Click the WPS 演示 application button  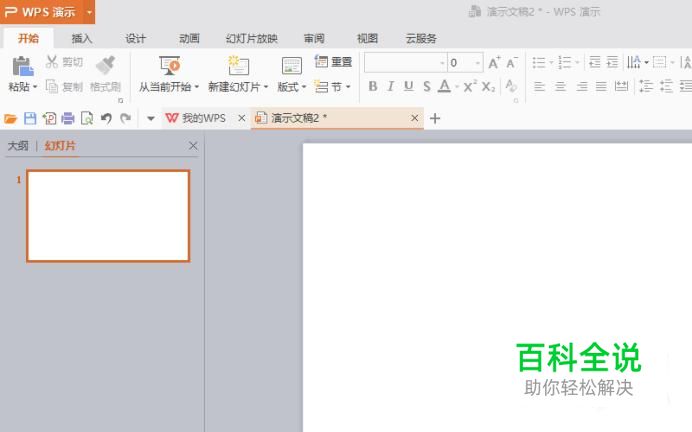pyautogui.click(x=41, y=12)
